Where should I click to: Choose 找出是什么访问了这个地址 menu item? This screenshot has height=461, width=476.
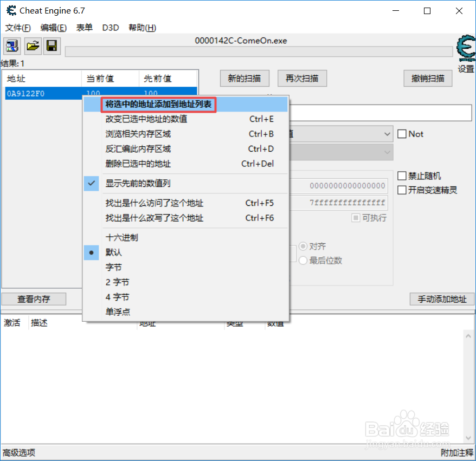(x=186, y=203)
